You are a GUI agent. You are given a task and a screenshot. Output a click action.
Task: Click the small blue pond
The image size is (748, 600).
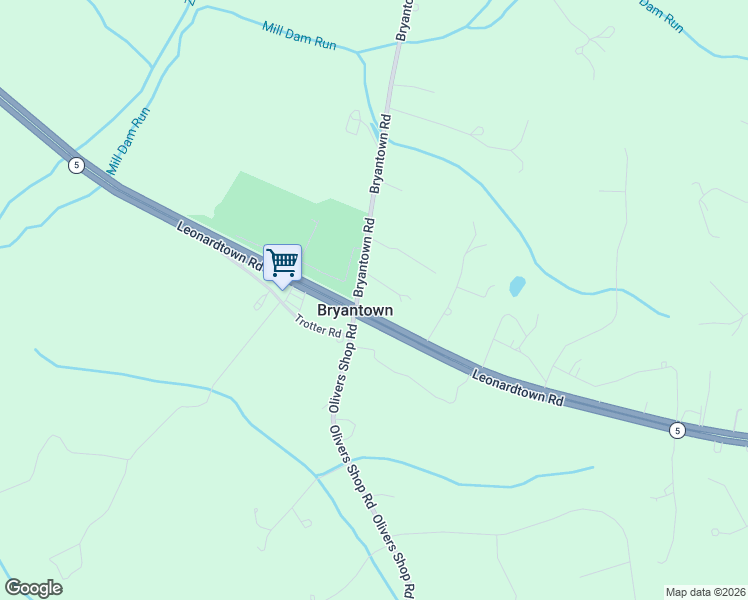[517, 286]
